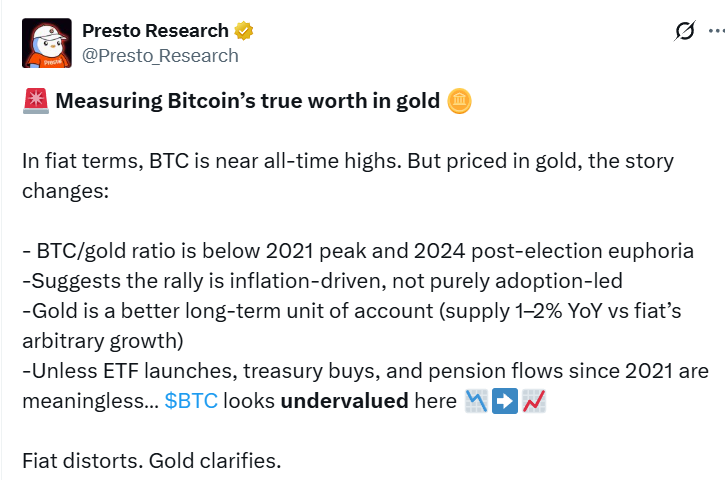The height and width of the screenshot is (480, 725).
Task: Click the bold word undervalued
Action: tap(344, 400)
